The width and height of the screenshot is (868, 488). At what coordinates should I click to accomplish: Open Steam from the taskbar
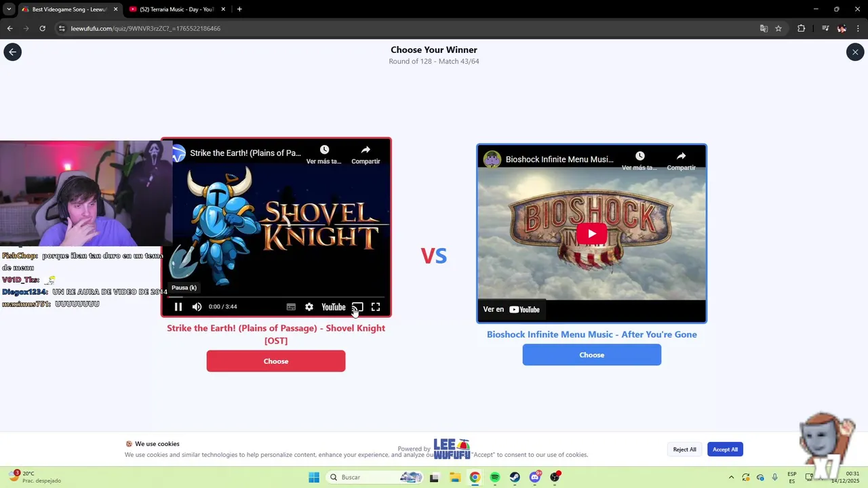(x=515, y=477)
